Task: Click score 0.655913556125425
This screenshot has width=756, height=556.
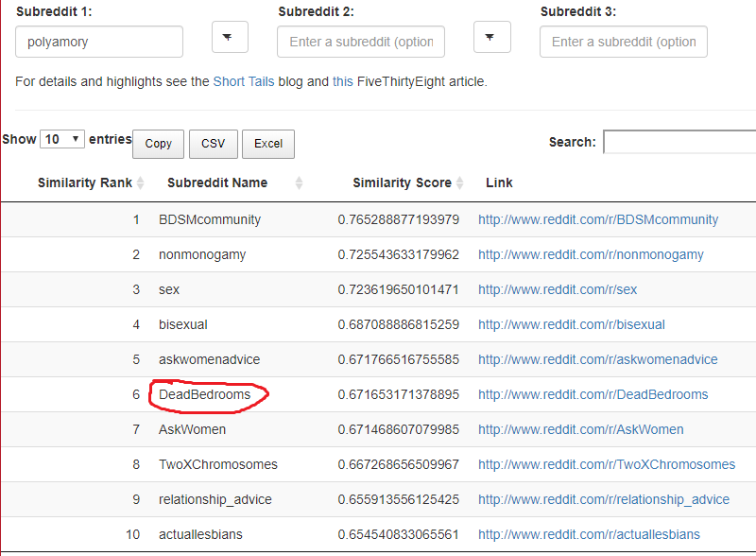Action: (398, 499)
